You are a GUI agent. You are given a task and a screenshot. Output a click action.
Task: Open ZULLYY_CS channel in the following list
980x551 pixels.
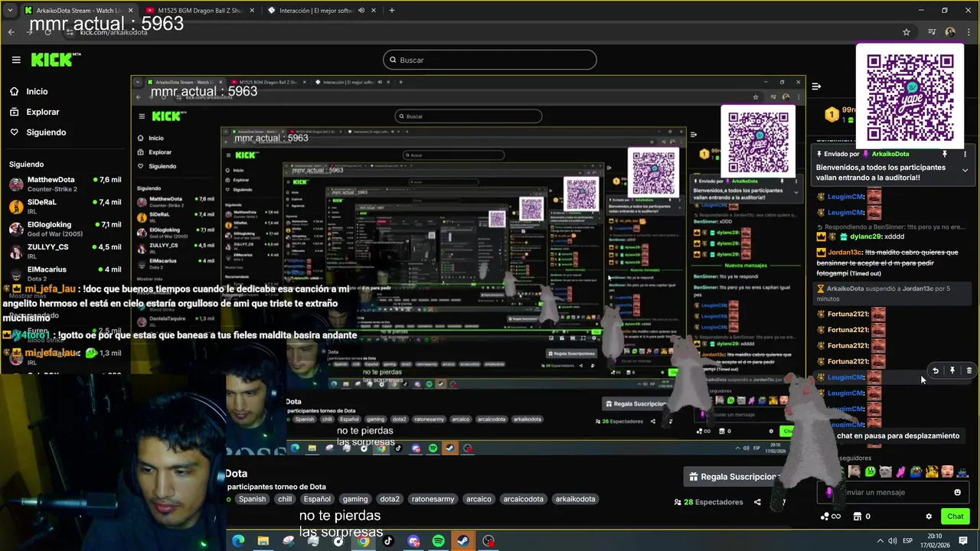click(65, 251)
